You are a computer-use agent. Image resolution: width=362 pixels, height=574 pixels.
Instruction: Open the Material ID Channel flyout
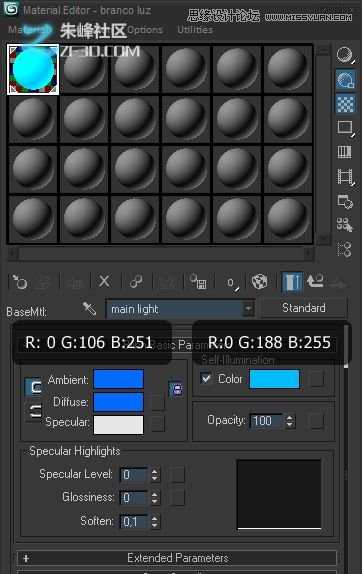tap(232, 283)
